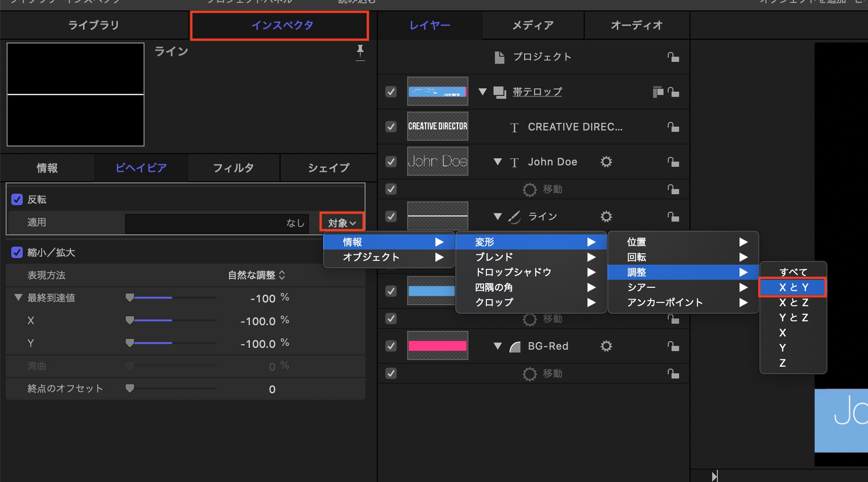Switch to the ライブラリ tab
Image resolution: width=868 pixels, height=482 pixels.
tap(94, 25)
